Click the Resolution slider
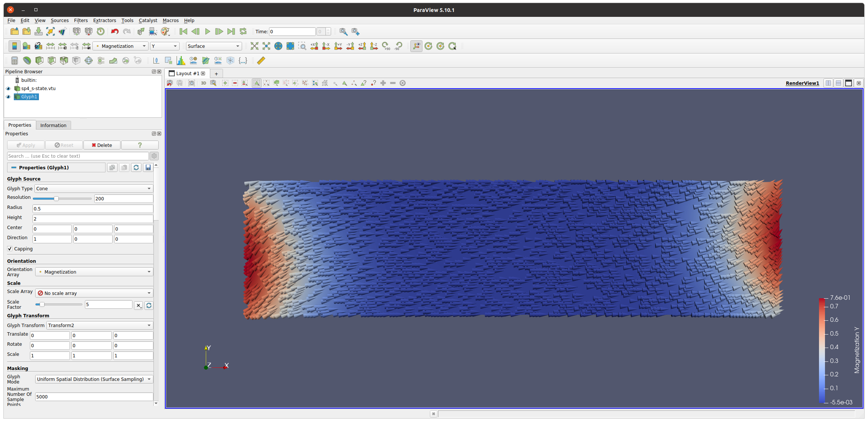Screen dimensions: 868x422 pos(62,199)
